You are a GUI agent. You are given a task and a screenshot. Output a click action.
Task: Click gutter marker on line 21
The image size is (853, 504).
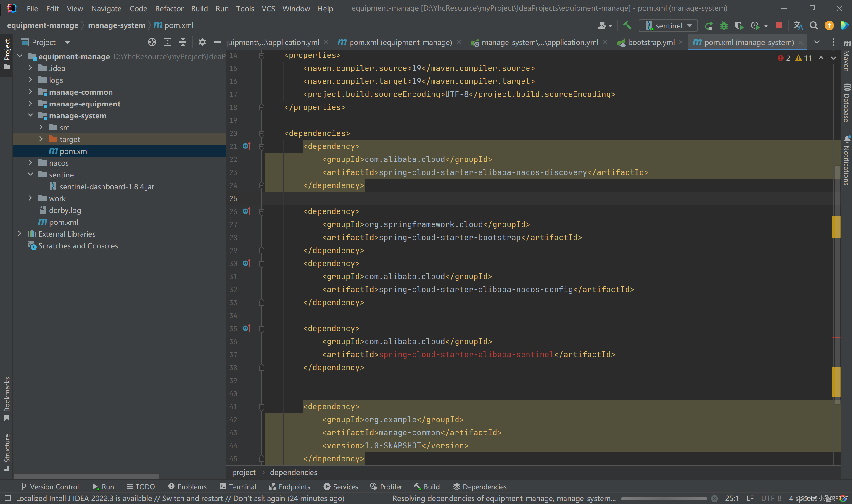[x=247, y=146]
